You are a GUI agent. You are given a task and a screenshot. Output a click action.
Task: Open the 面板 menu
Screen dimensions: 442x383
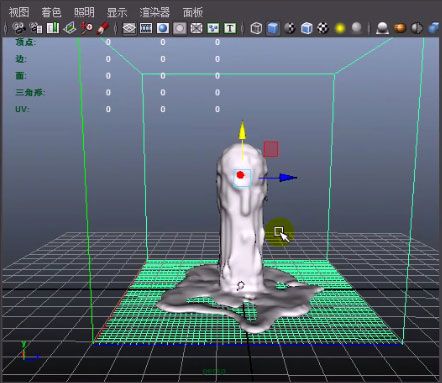point(193,12)
